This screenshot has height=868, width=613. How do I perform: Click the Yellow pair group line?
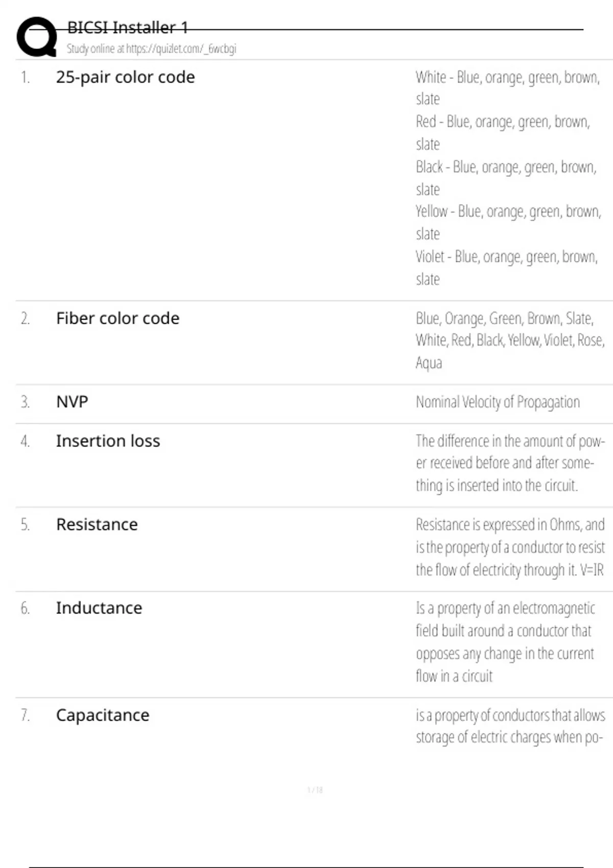(508, 212)
